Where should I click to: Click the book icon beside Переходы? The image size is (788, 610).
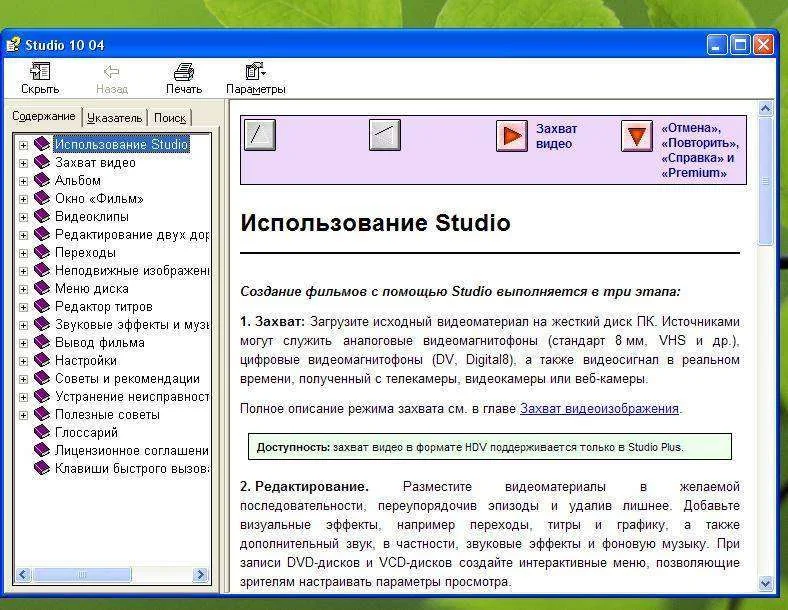coord(42,252)
